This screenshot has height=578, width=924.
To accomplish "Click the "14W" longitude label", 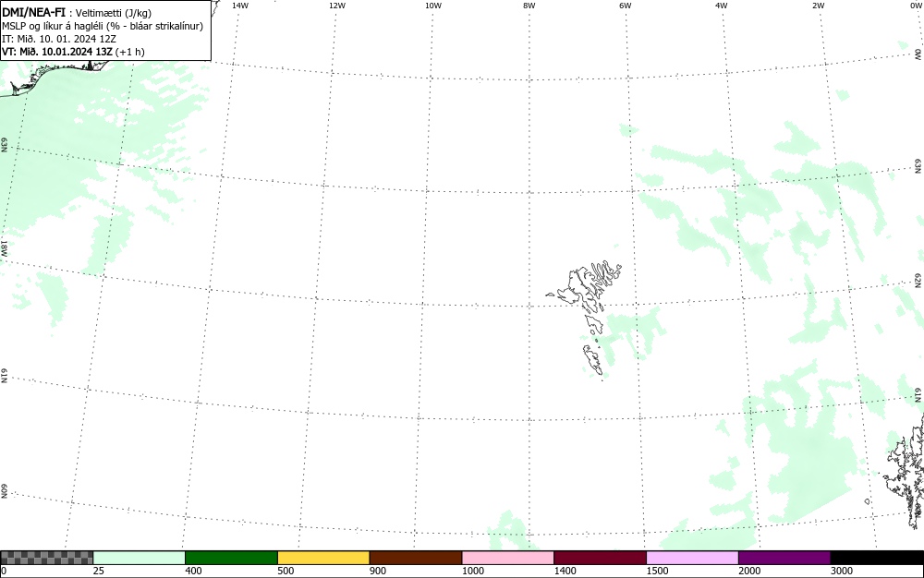I will pyautogui.click(x=240, y=6).
